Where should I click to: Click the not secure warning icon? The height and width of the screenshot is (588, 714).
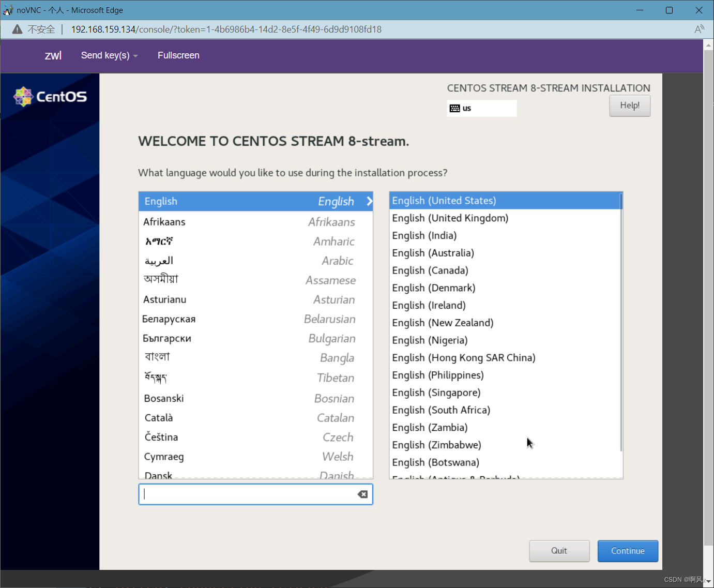(17, 29)
